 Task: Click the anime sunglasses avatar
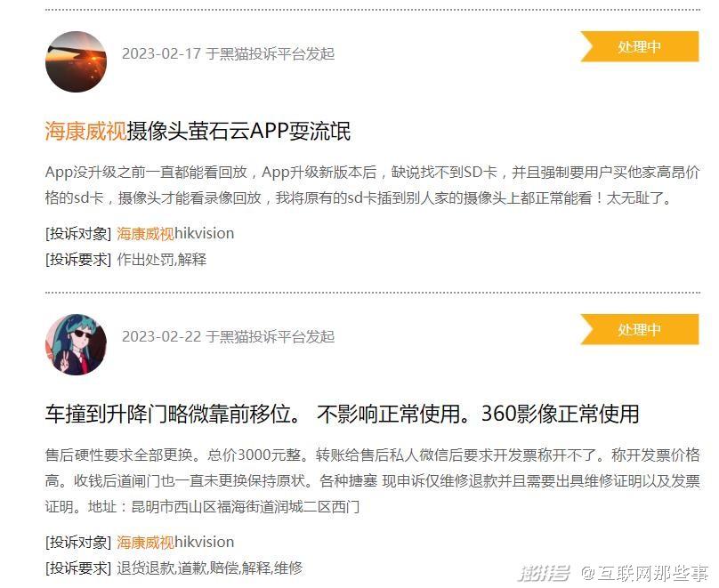77,344
